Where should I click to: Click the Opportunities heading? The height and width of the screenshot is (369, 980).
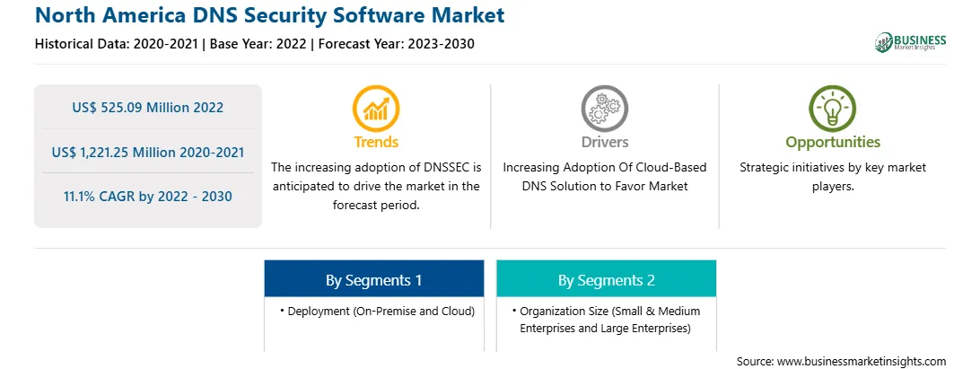833,143
